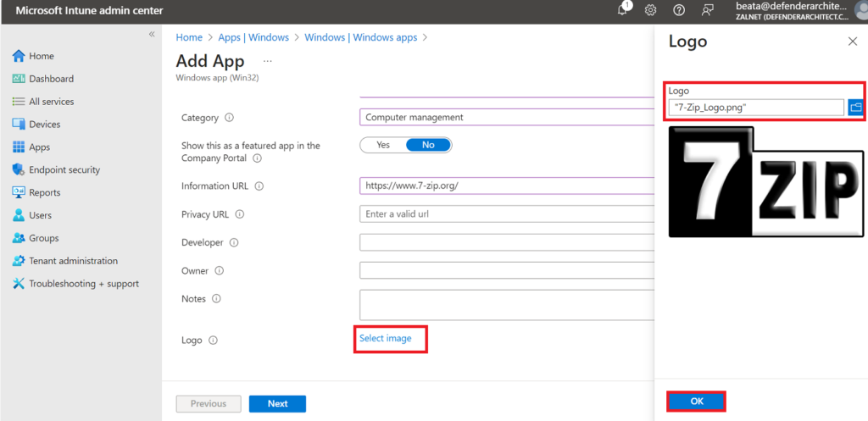The image size is (868, 421).
Task: Click the Next button
Action: coord(277,404)
